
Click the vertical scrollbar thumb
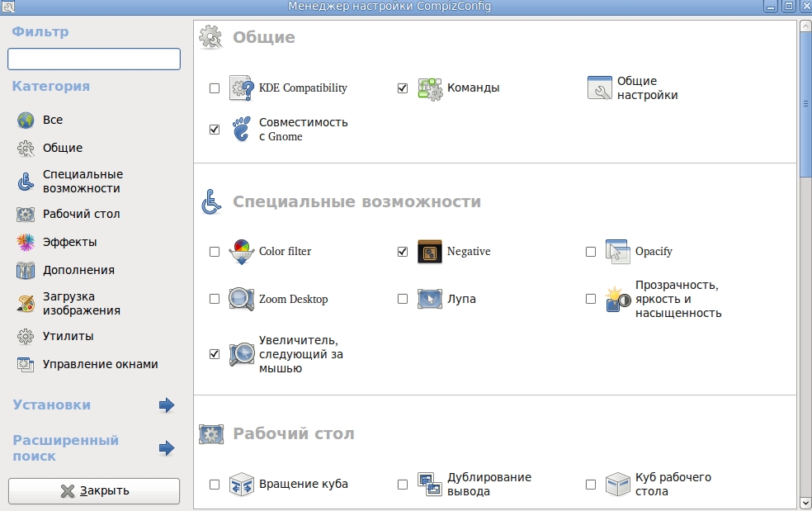tap(805, 103)
